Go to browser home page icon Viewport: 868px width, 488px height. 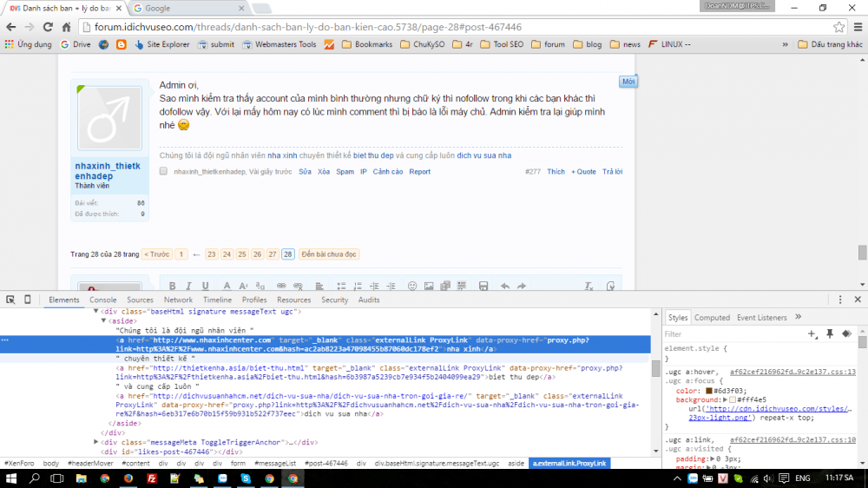(67, 27)
